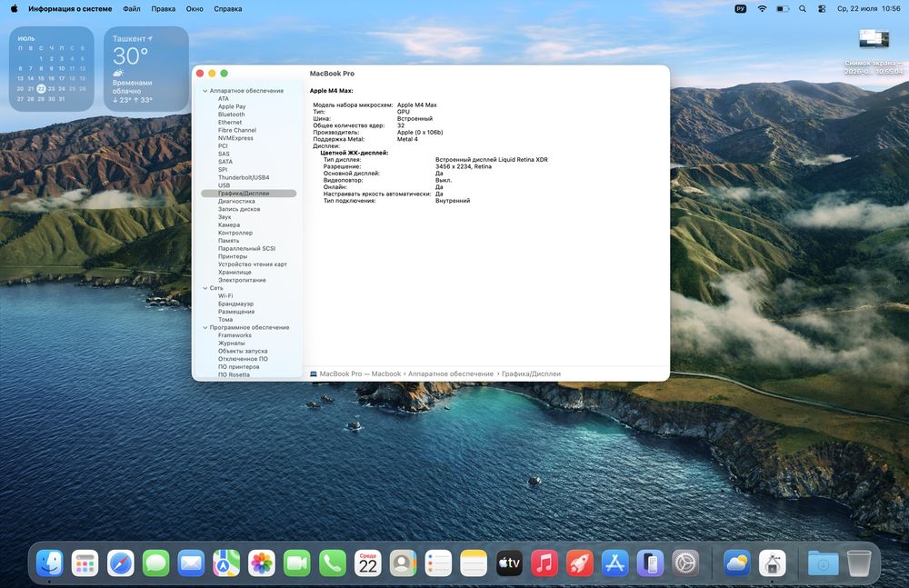Select Ethernet in the sidebar
This screenshot has width=909, height=588.
tap(230, 123)
